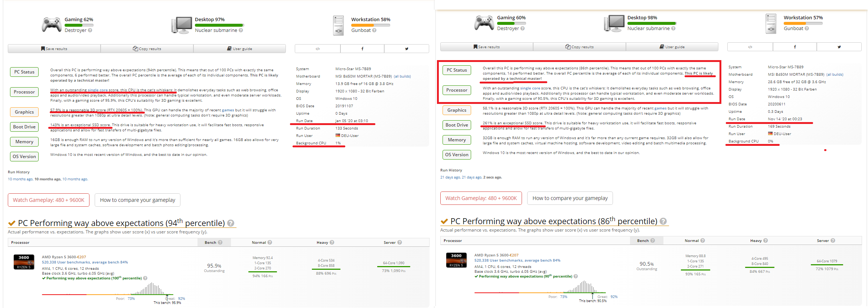Click German flag beside DEU-User, left report
Image resolution: width=868 pixels, height=308 pixels.
[x=338, y=136]
